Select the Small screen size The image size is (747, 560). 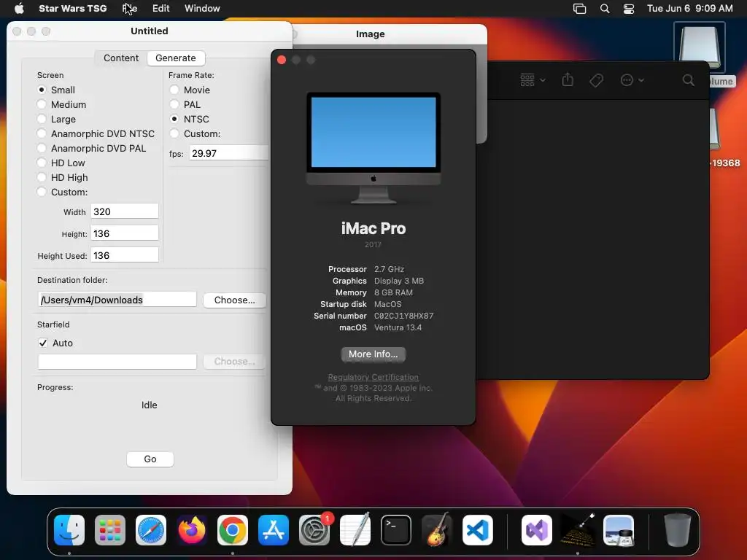click(x=42, y=90)
